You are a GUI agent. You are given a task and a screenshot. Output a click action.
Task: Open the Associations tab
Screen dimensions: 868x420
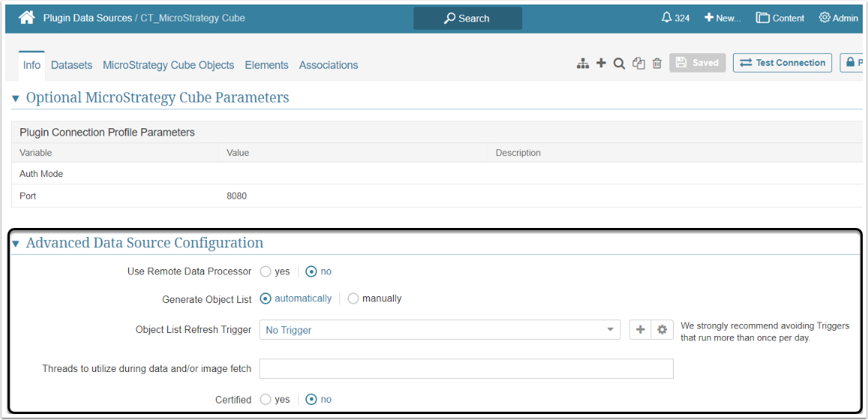pos(329,64)
